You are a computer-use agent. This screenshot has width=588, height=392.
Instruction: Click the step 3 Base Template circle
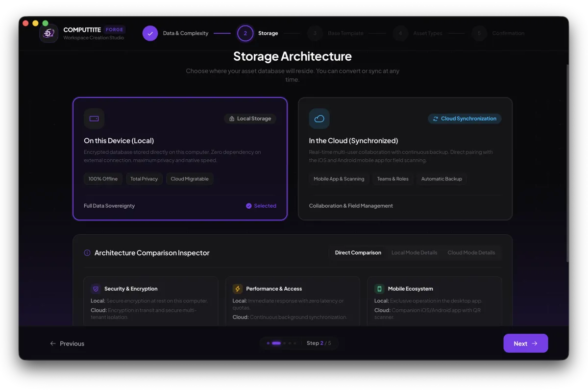pos(315,33)
